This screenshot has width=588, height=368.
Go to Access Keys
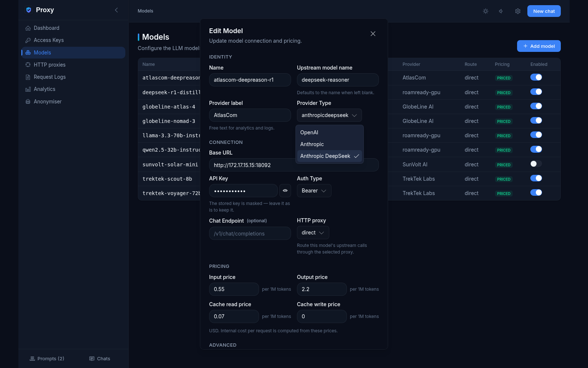[73, 40]
